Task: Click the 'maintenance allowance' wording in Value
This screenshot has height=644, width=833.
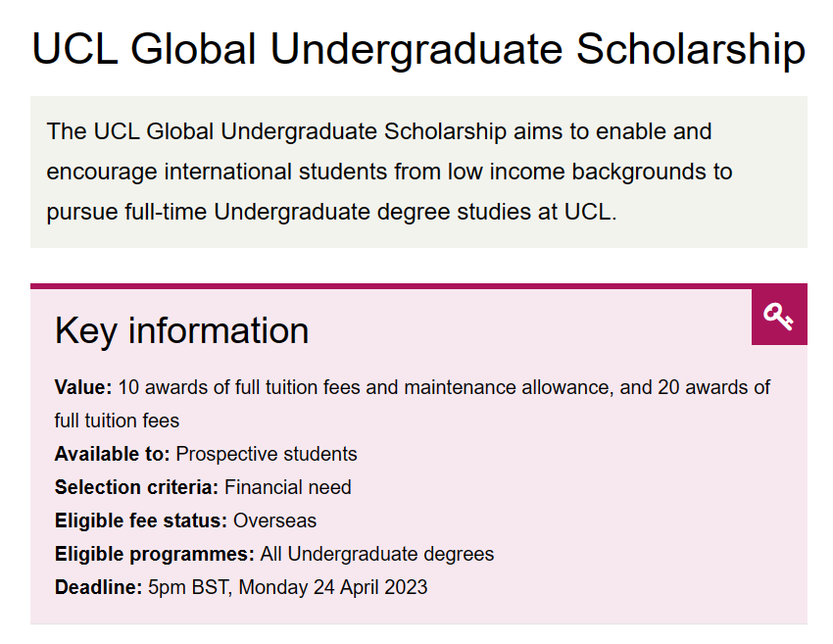Action: (509, 387)
